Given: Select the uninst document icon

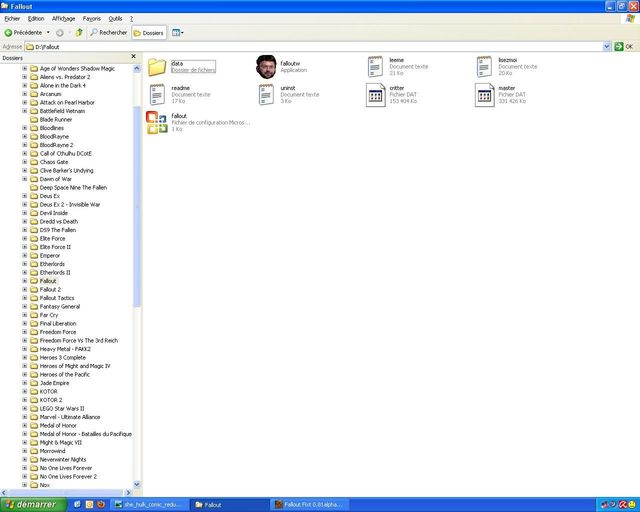Looking at the screenshot, I should pos(266,95).
